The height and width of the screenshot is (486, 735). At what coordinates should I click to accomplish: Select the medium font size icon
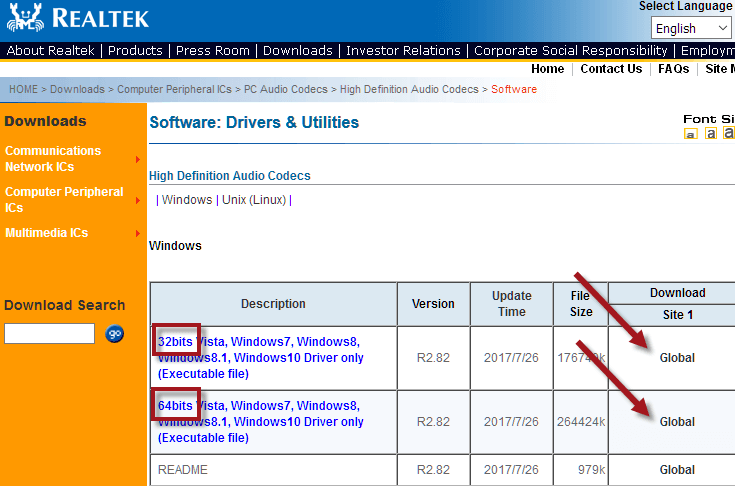tap(711, 133)
